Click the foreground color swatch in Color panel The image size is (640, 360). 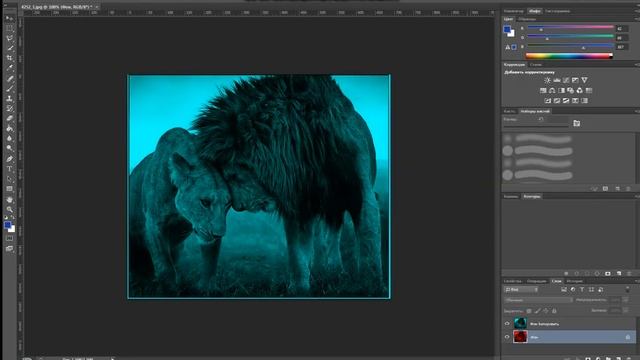point(507,29)
